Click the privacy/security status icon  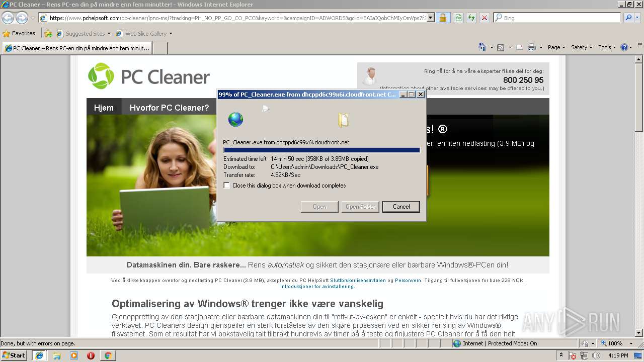coord(585,343)
